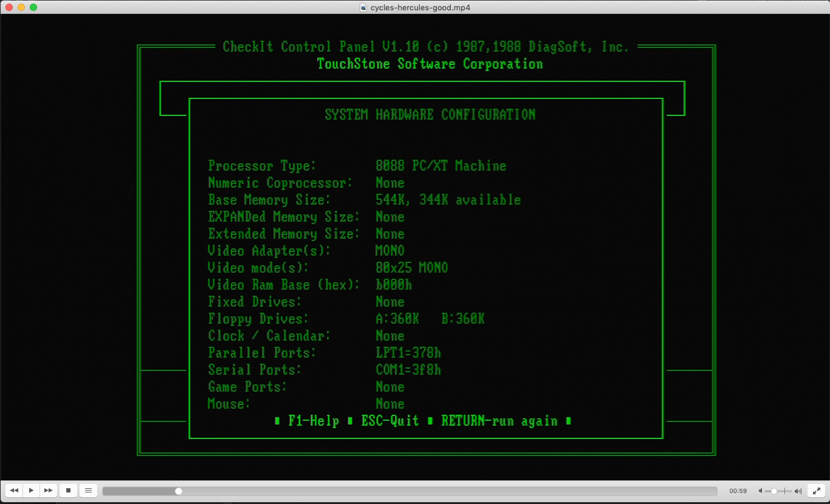Screen dimensions: 830x504
Task: Click the COM1=3f8h value
Action: (408, 370)
